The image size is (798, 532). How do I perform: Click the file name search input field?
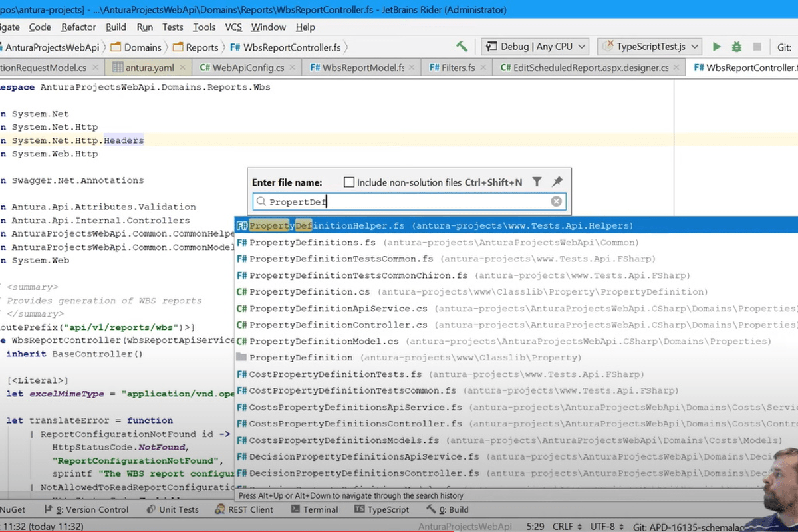pyautogui.click(x=409, y=201)
